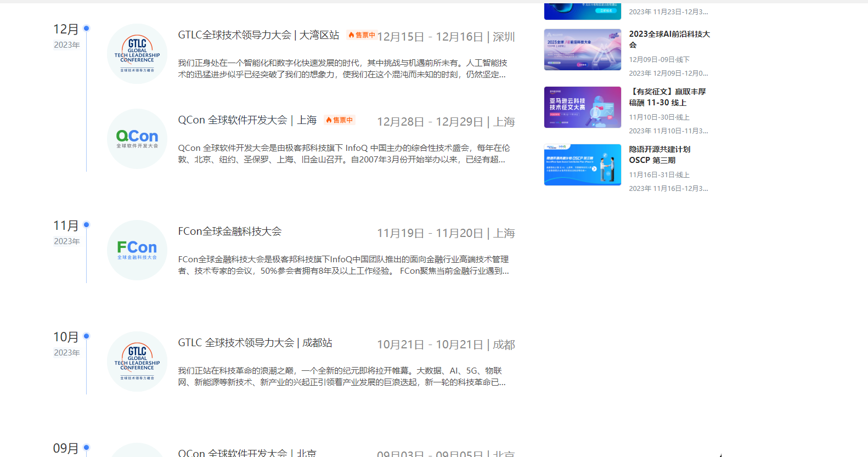This screenshot has height=457, width=868.
Task: Open the 隐语开源共建计划 OSCP thumbnail image
Action: pyautogui.click(x=583, y=165)
